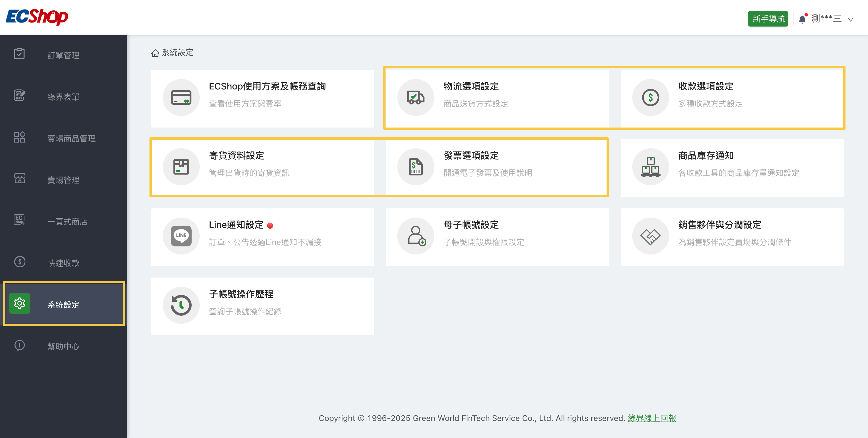Viewport: 868px width, 438px height.
Task: Click the 一頁式商店 sidebar icon
Action: coord(19,220)
